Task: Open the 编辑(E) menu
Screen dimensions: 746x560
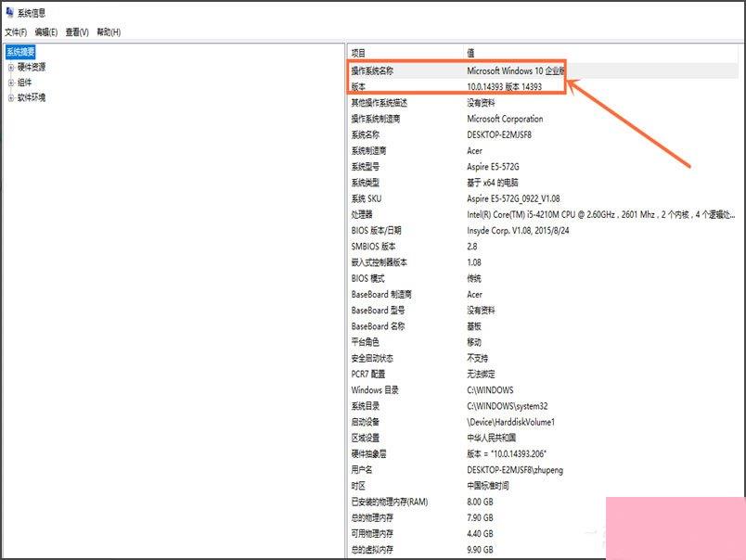Action: 46,32
